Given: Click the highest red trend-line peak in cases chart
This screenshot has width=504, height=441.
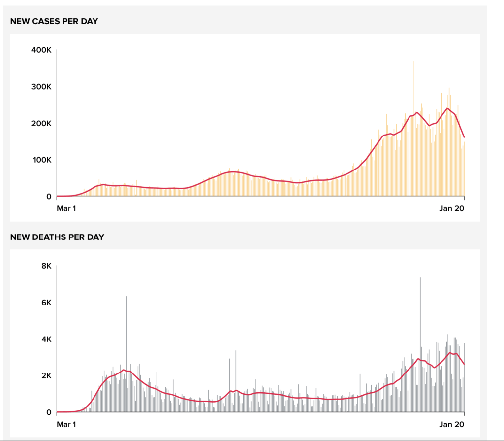Looking at the screenshot, I should [x=447, y=108].
